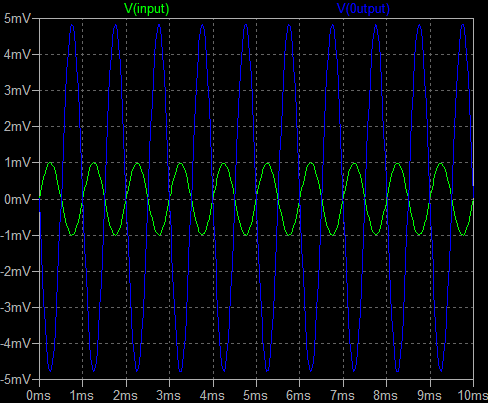Click the 1ms time axis label
The image size is (488, 403).
tap(82, 396)
